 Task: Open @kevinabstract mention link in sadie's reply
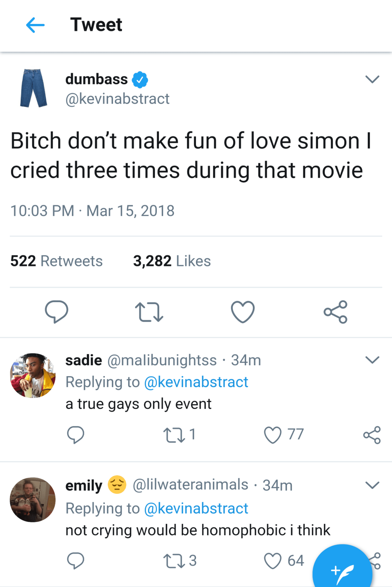point(196,382)
